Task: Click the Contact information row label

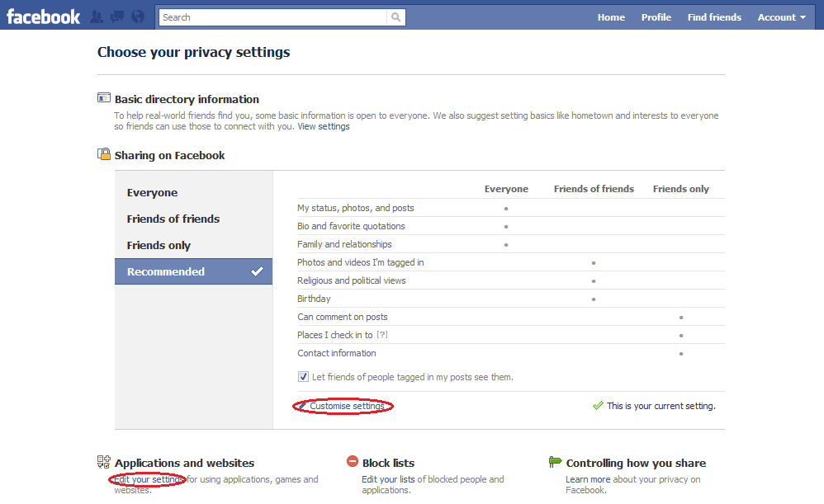Action: (336, 353)
